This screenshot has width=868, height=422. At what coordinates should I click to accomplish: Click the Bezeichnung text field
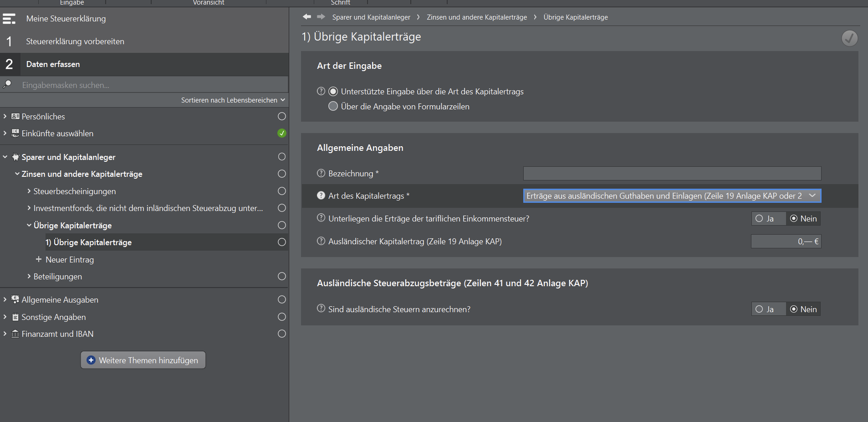(672, 174)
